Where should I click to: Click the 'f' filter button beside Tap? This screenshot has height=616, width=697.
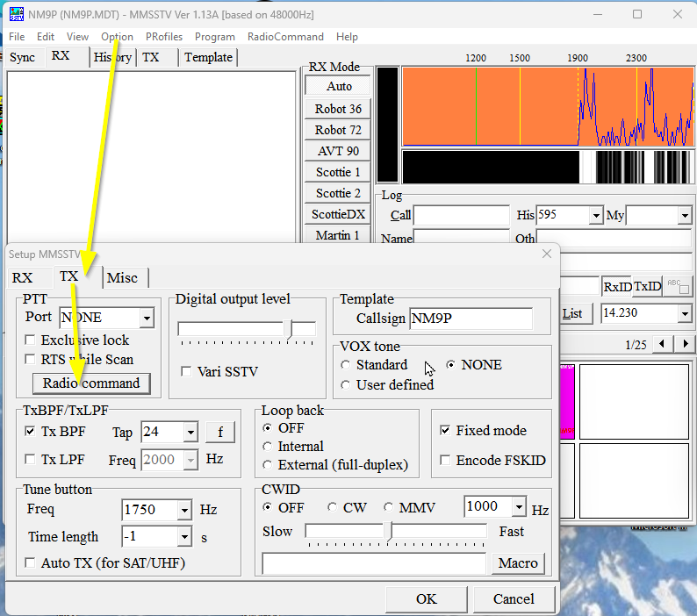[x=220, y=432]
